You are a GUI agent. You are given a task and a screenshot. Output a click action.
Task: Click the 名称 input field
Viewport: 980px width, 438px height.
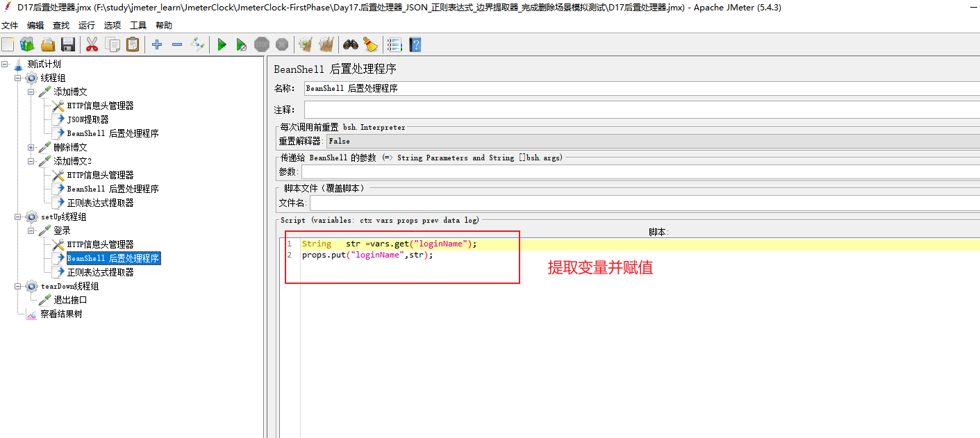point(642,88)
